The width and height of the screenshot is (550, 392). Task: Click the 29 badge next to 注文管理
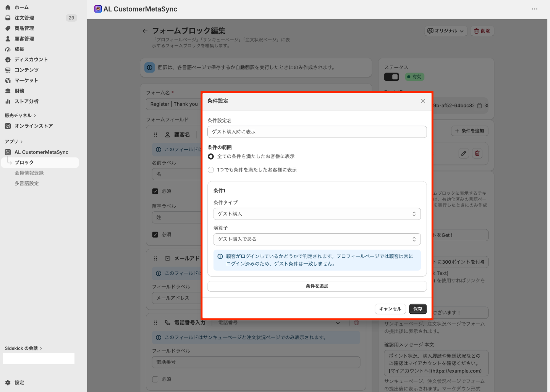(x=71, y=18)
